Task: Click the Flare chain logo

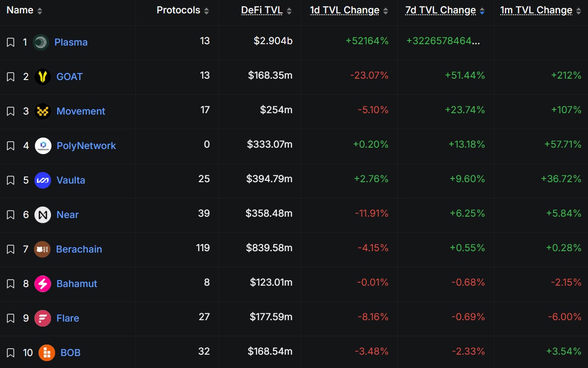Action: coord(43,318)
